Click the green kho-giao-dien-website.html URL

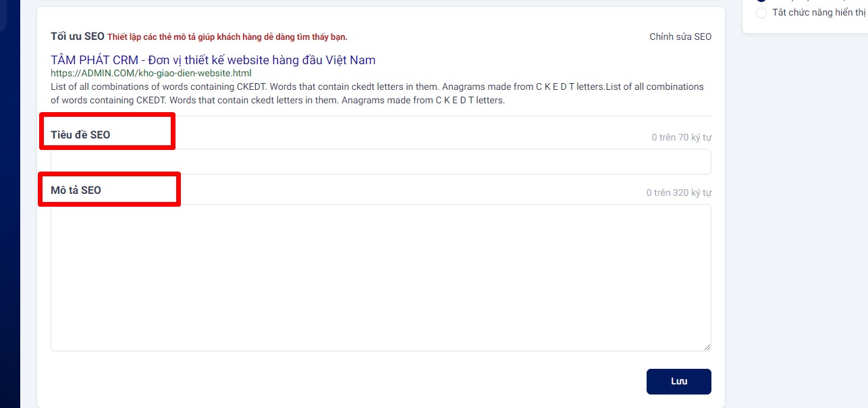151,73
